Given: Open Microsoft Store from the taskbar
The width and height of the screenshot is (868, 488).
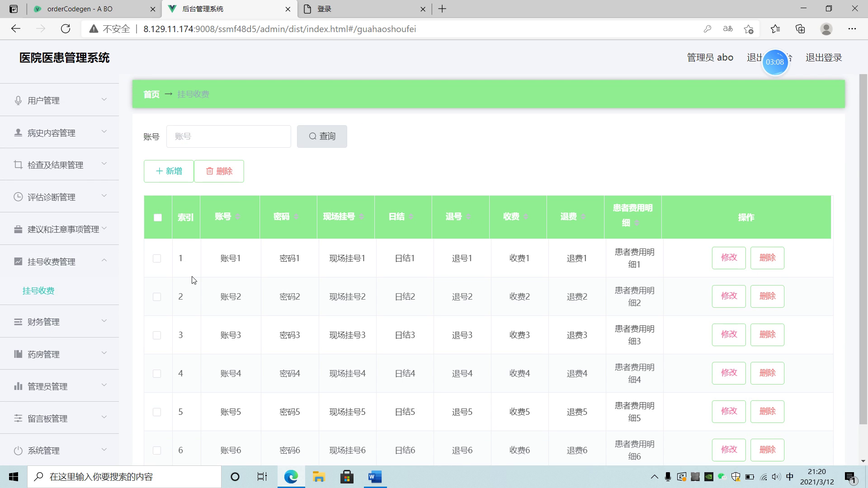Looking at the screenshot, I should click(347, 477).
